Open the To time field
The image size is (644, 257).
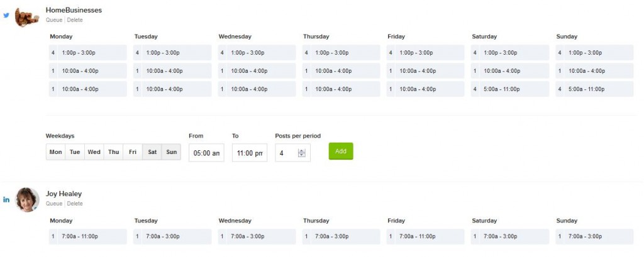[x=250, y=153]
